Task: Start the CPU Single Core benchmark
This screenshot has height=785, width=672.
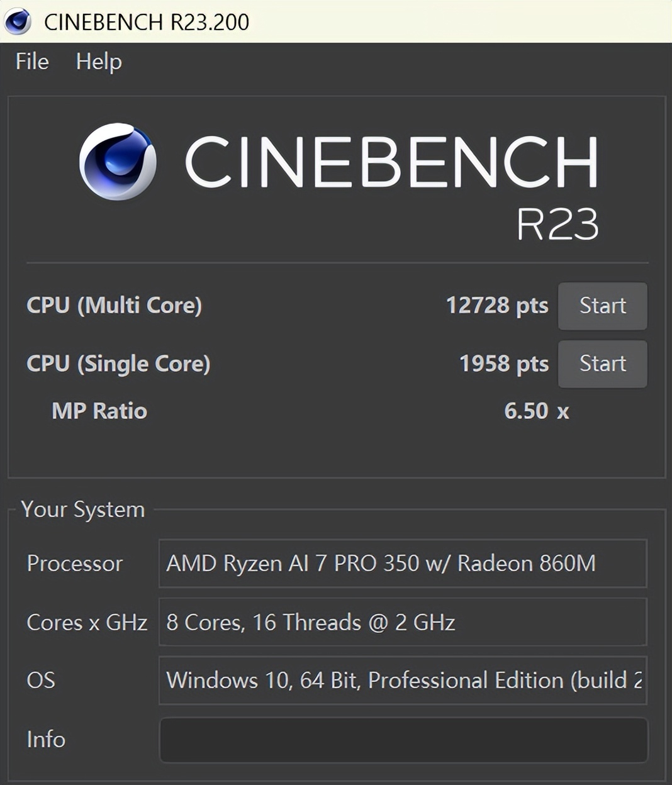Action: point(602,364)
